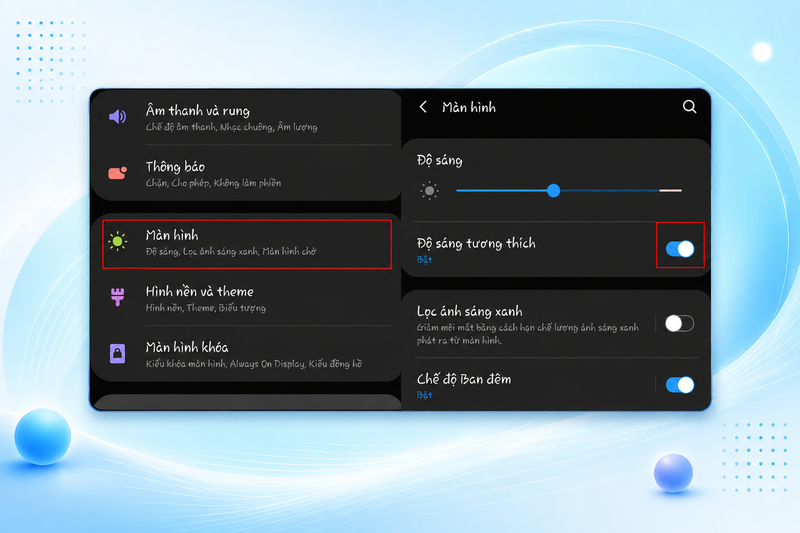The height and width of the screenshot is (533, 800).
Task: Disable the Chế độ Ban đêm switch
Action: click(680, 385)
